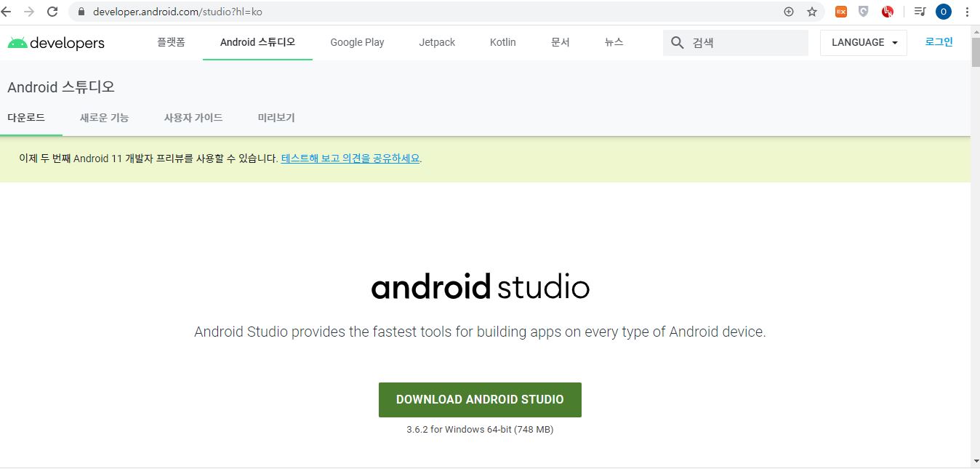980x469 pixels.
Task: Open the 뉴스 nav item
Action: (x=614, y=42)
